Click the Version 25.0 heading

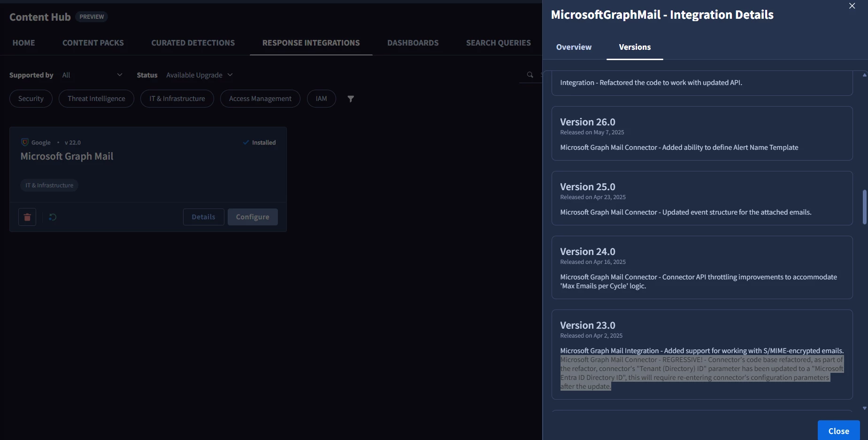click(x=587, y=187)
